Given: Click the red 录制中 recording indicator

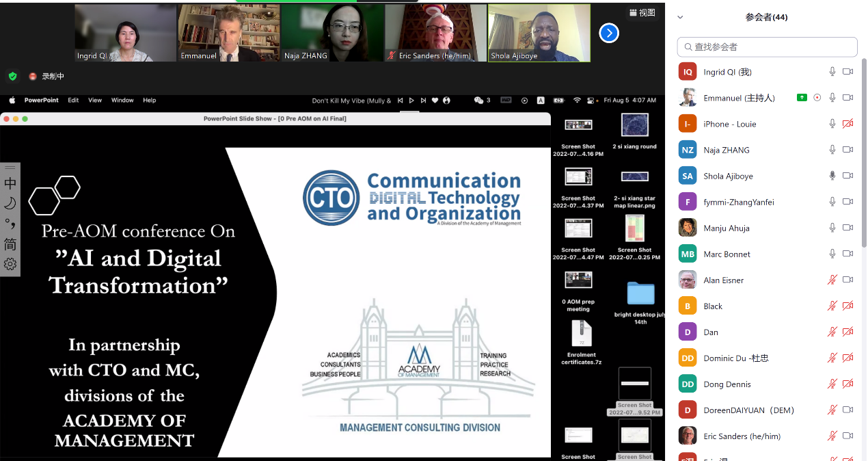Looking at the screenshot, I should point(46,77).
